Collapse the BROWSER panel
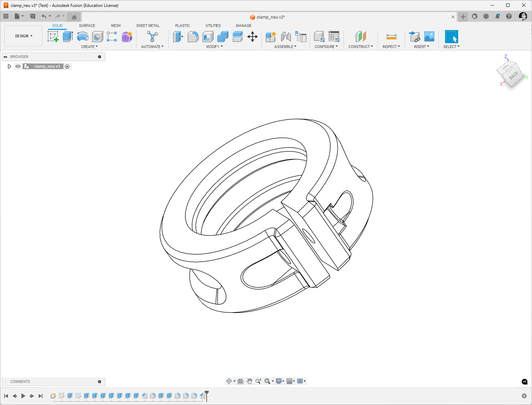Viewport: 532px width, 405px height. point(5,57)
